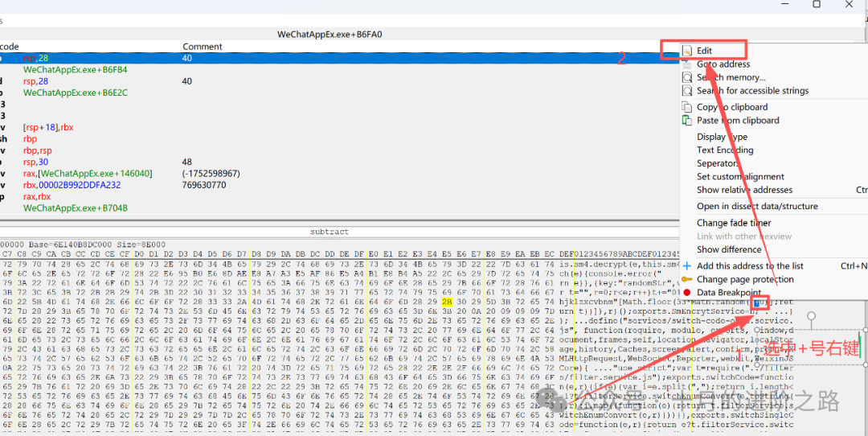Click the key icon for Change page protection
868x436 pixels.
click(x=687, y=279)
